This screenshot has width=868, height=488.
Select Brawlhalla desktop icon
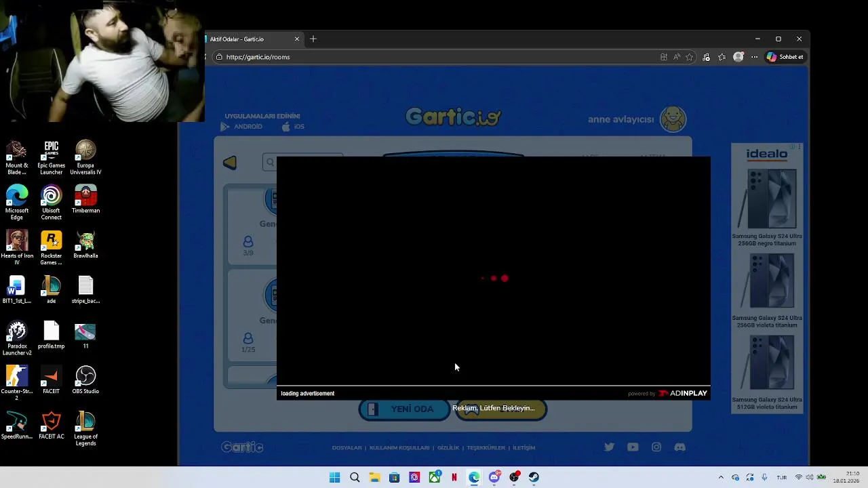point(85,245)
